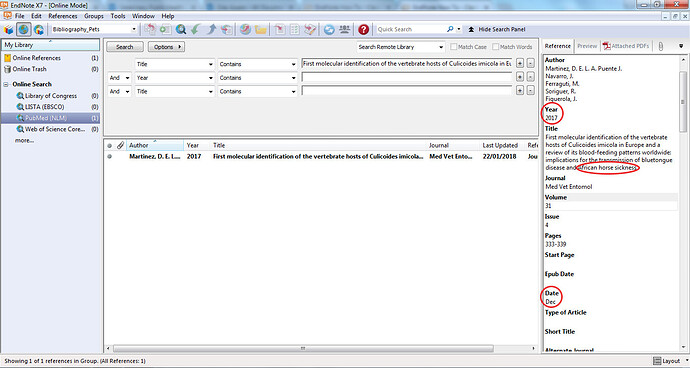Click into Year search value input field
690x368 pixels.
coord(407,77)
